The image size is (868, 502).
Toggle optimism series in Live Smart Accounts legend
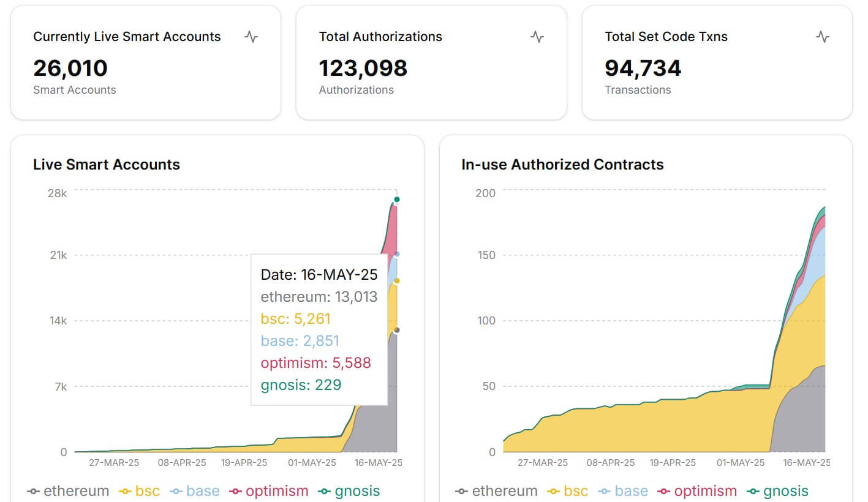point(268,491)
